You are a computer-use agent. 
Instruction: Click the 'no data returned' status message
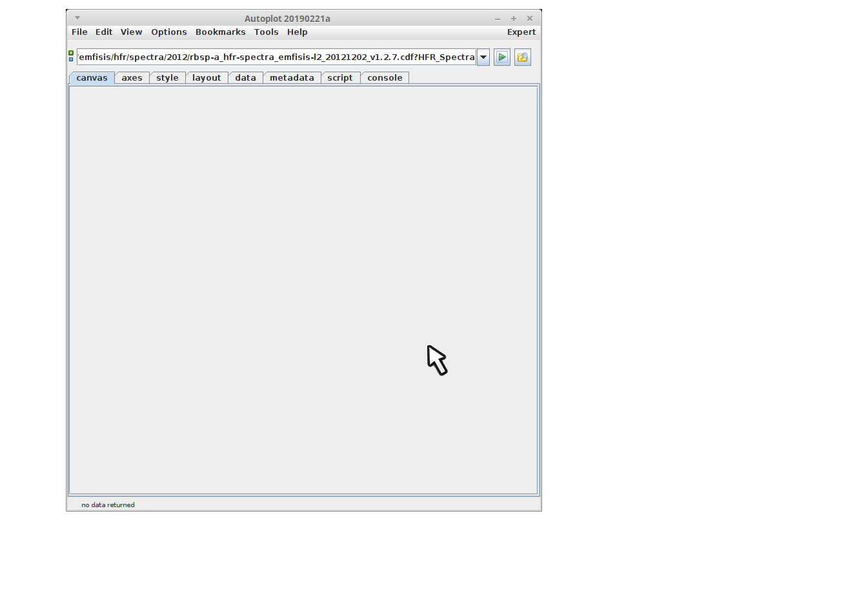pyautogui.click(x=108, y=505)
